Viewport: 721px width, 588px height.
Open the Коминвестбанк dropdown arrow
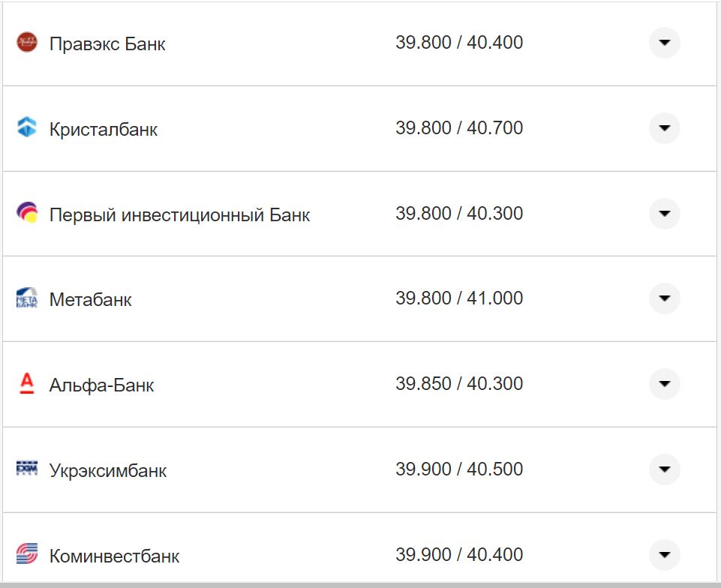click(663, 554)
